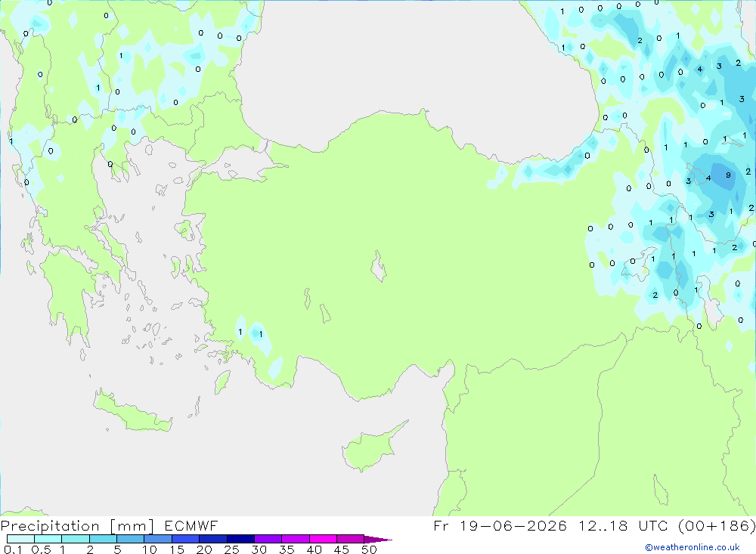Click the 'UTC' text in the caption
The height and width of the screenshot is (554, 756).
(x=655, y=525)
